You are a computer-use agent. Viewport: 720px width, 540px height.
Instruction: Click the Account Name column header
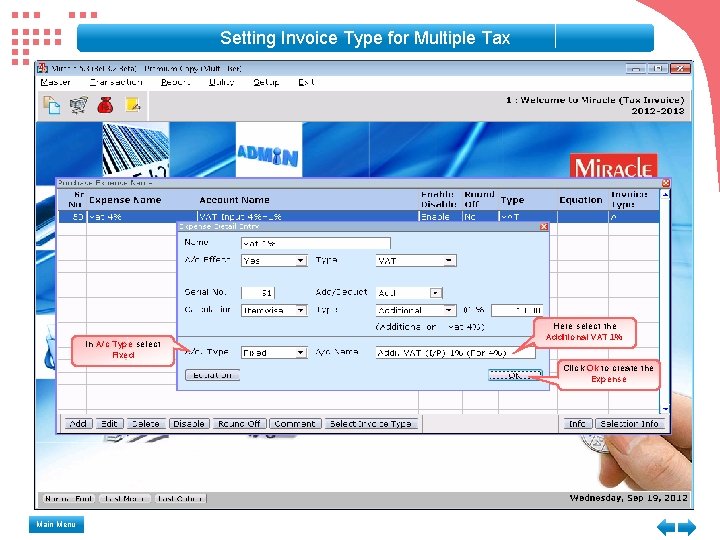pos(234,200)
